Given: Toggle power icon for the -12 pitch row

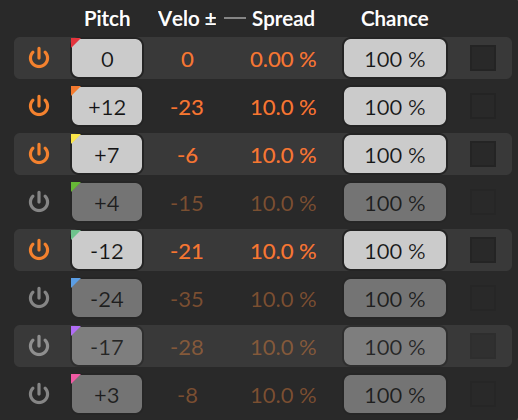Looking at the screenshot, I should click(39, 250).
